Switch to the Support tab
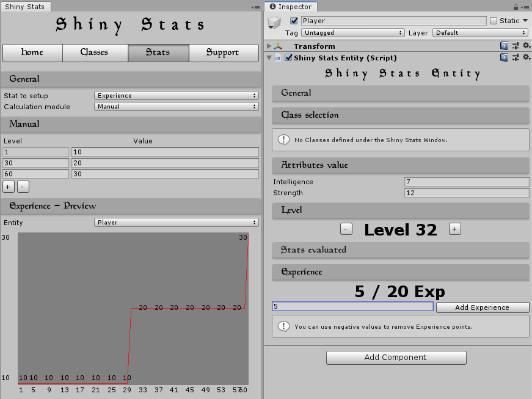The height and width of the screenshot is (399, 532). 223,53
